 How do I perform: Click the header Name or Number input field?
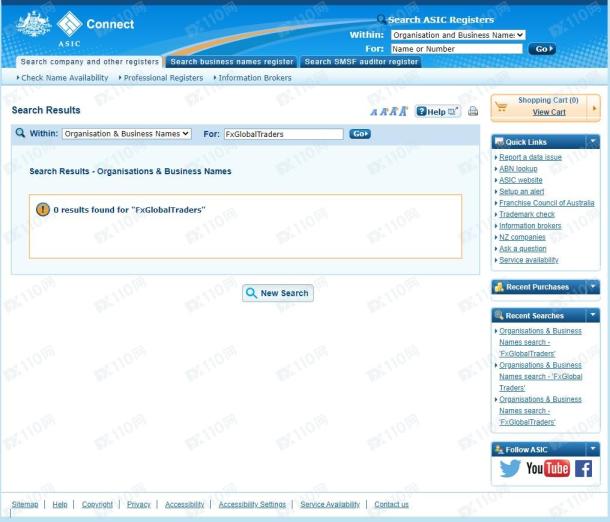point(456,49)
